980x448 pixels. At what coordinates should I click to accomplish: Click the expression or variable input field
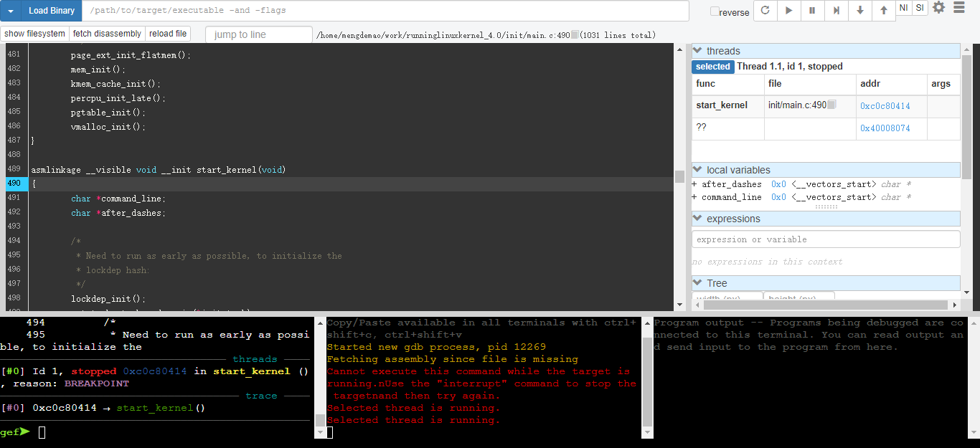825,239
